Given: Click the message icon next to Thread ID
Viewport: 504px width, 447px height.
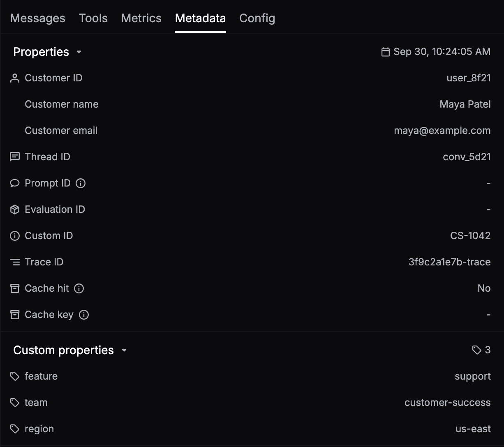Looking at the screenshot, I should coord(15,157).
